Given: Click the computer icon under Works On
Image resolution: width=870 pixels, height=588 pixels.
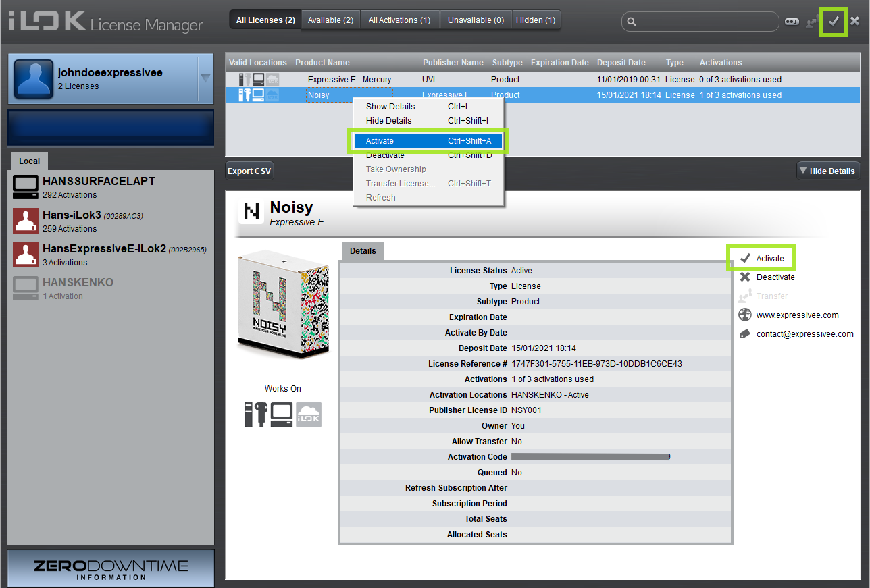Looking at the screenshot, I should tap(282, 414).
